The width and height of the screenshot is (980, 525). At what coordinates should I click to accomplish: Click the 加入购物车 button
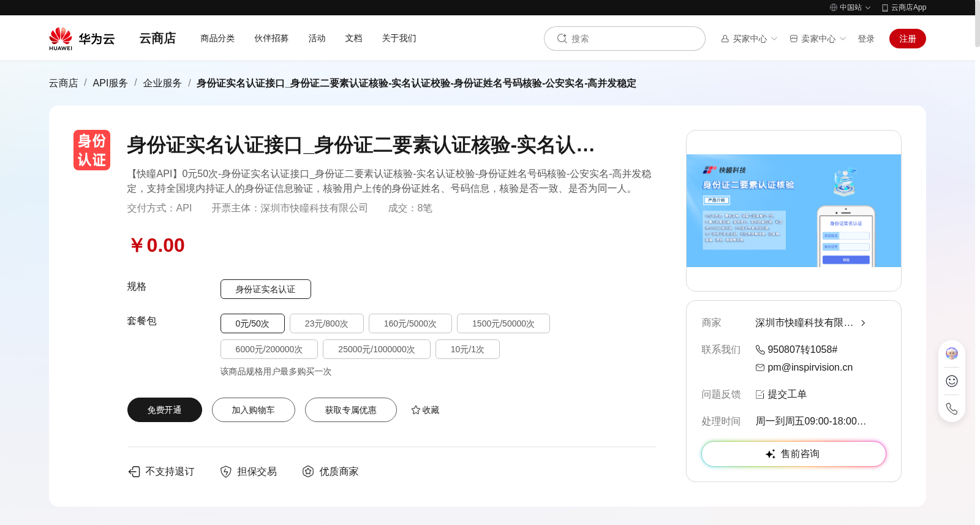(254, 410)
